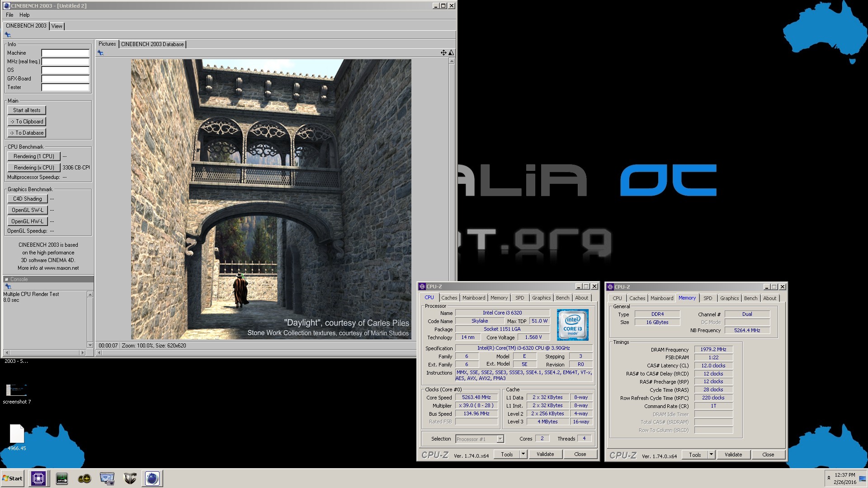Click the Core Speed value 5263.48 MHz
Screen dimensions: 868x488
coord(476,398)
